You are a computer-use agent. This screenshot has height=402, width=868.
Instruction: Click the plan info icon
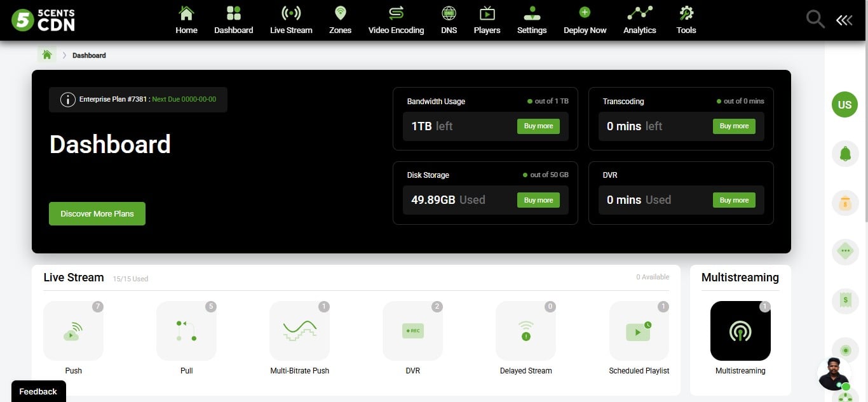coord(67,100)
